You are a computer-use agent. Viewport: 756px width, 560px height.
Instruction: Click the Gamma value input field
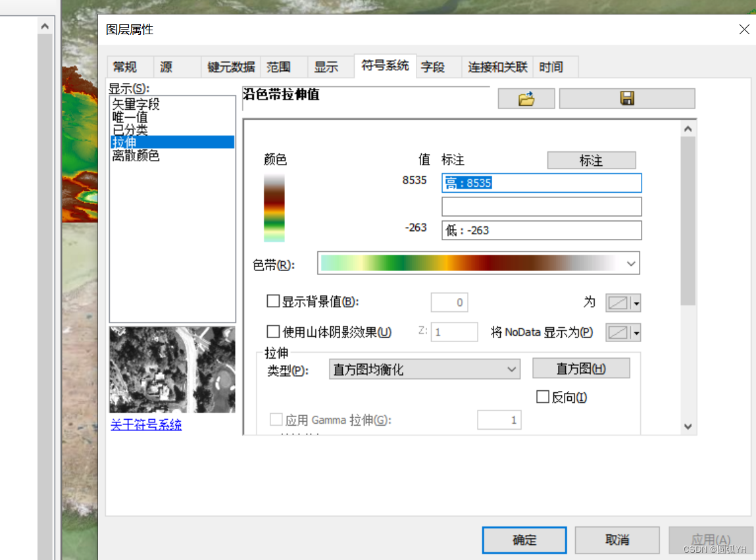[x=499, y=420]
